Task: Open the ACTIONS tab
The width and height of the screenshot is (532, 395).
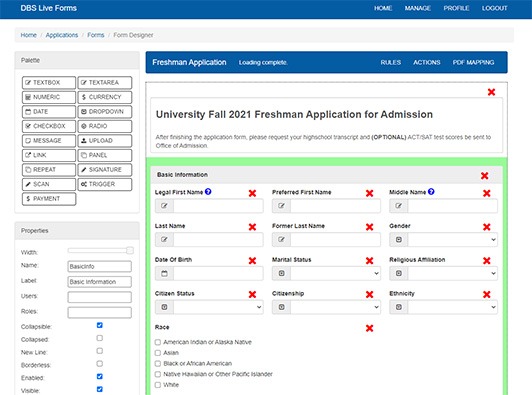Action: click(x=426, y=62)
